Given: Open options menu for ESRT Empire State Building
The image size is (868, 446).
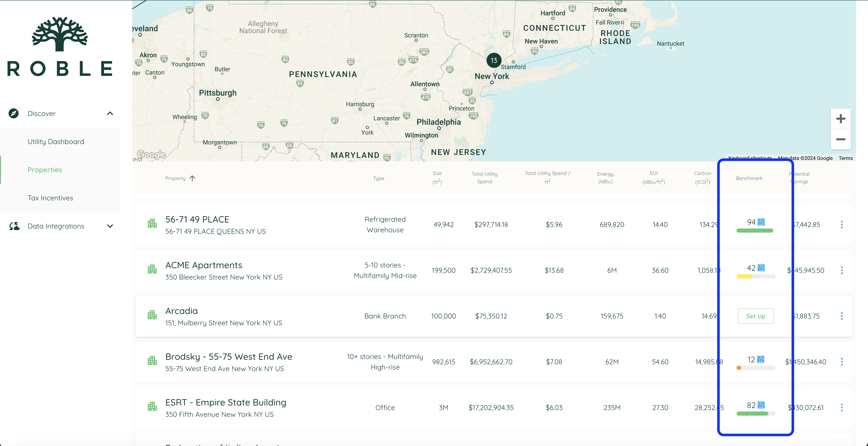Looking at the screenshot, I should [x=842, y=407].
